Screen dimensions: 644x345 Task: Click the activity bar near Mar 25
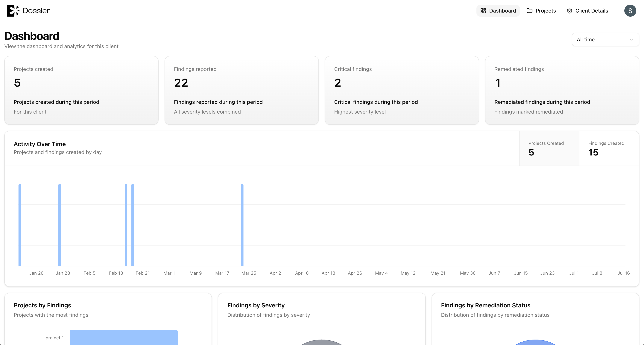(242, 225)
